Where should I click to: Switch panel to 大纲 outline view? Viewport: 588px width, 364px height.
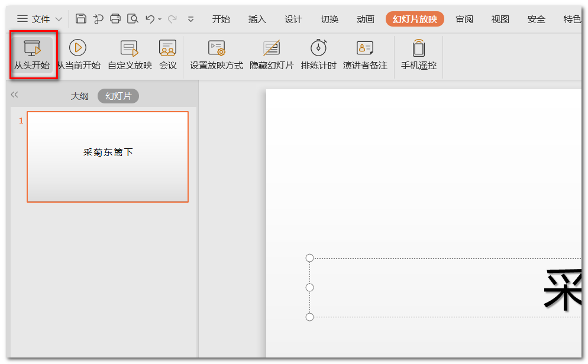[79, 96]
